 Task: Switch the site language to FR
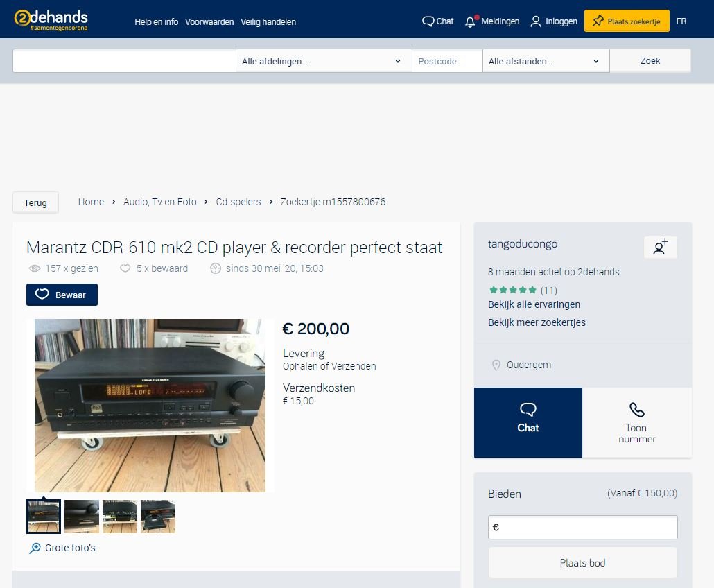point(681,21)
